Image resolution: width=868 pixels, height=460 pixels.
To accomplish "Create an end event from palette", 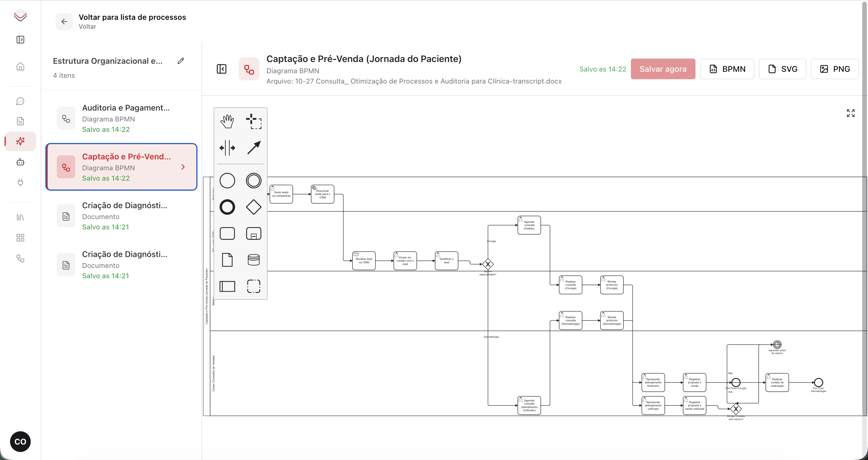I will point(227,207).
